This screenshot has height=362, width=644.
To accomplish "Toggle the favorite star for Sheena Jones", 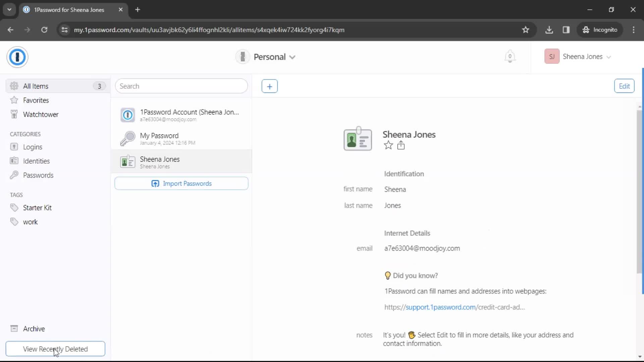I will pos(388,145).
